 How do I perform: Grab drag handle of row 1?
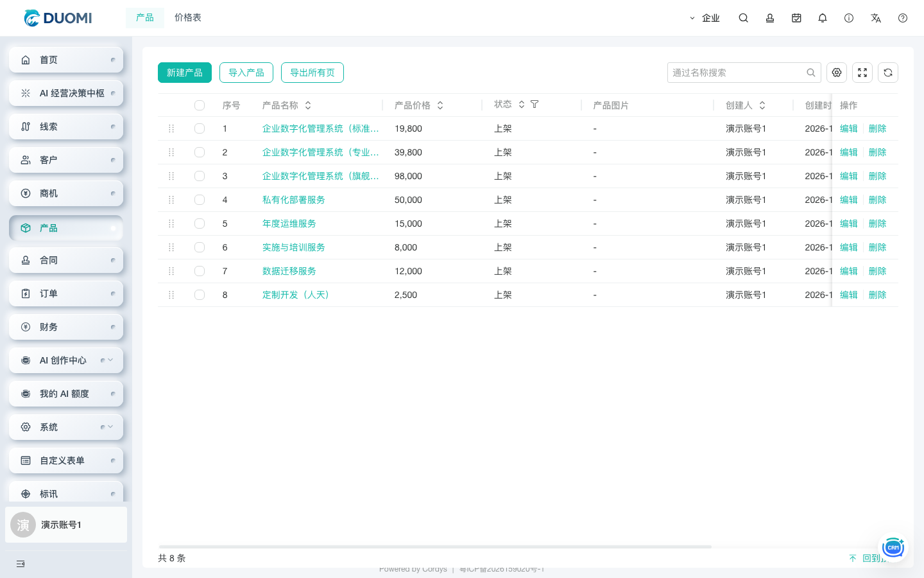click(x=171, y=128)
